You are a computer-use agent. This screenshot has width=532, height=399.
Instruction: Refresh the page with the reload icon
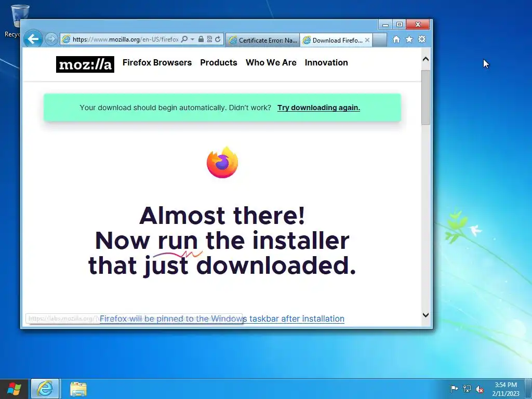click(x=218, y=39)
